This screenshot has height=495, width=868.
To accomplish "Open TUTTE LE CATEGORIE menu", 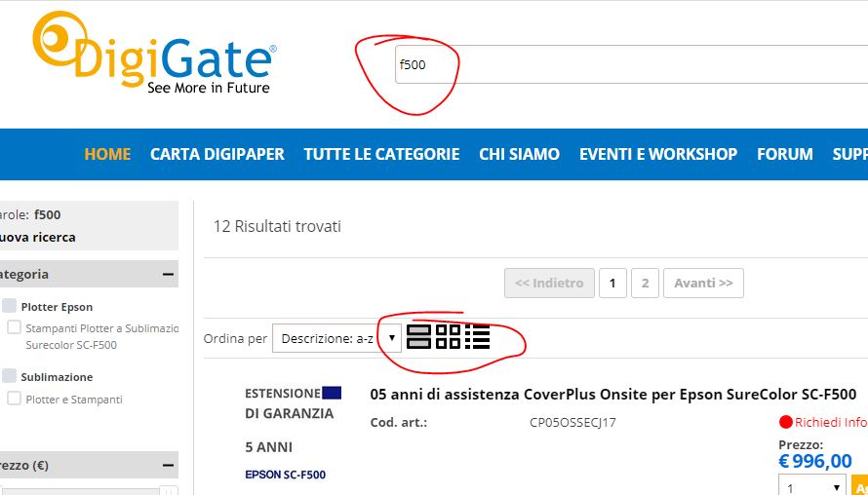I will pos(381,154).
